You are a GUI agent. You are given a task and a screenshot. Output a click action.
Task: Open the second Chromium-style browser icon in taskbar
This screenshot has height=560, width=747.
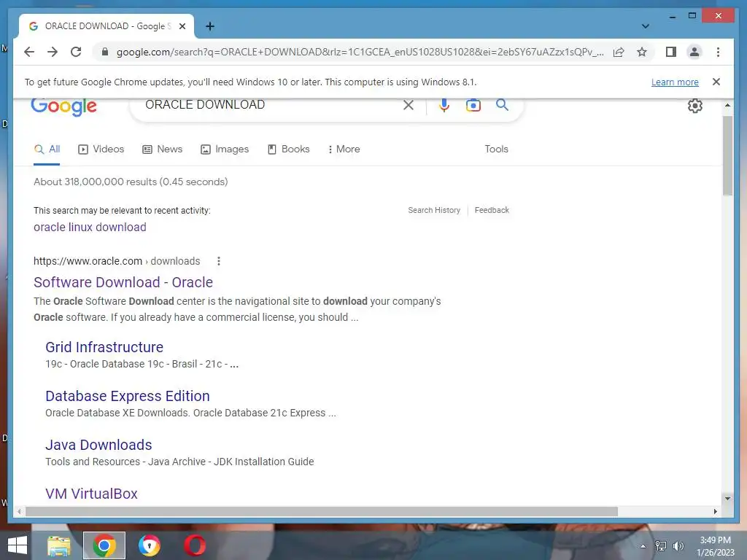click(149, 545)
